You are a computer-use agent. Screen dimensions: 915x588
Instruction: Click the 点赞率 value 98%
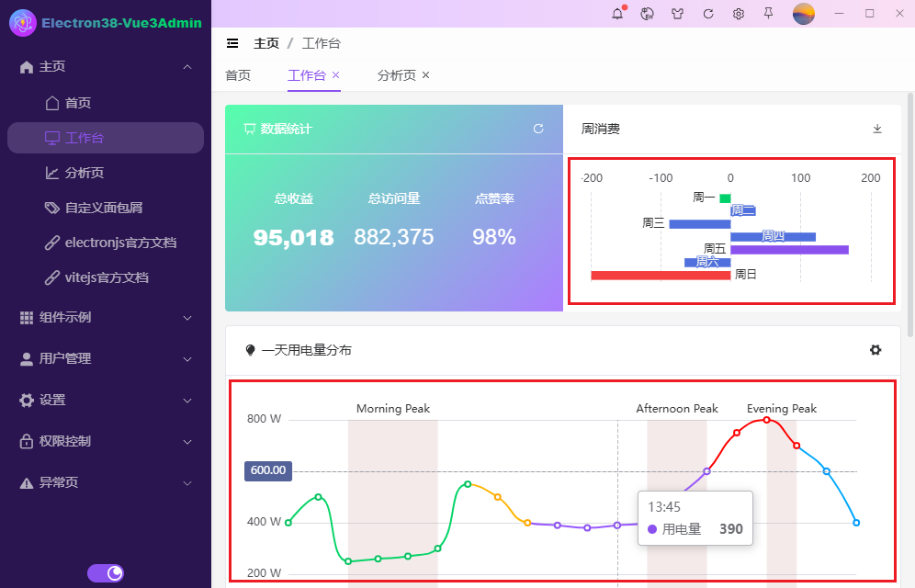(x=494, y=237)
